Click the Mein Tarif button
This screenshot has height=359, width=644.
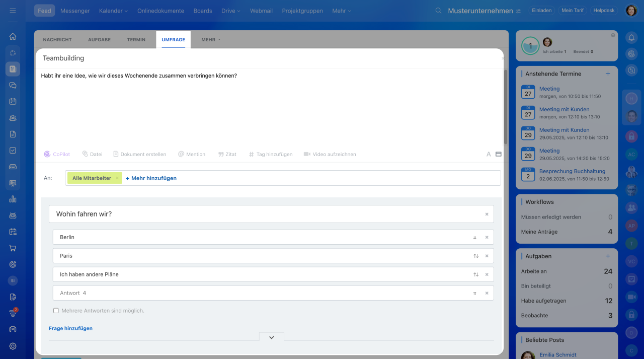[x=572, y=11]
